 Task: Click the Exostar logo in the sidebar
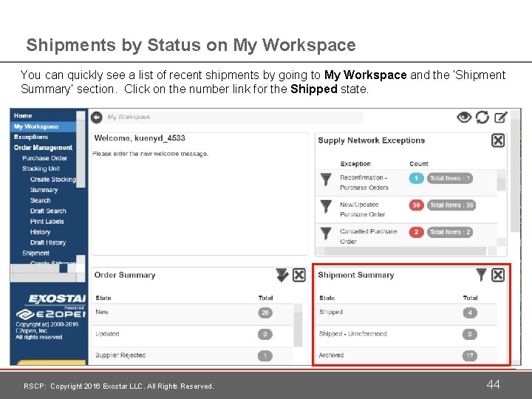pyautogui.click(x=57, y=299)
